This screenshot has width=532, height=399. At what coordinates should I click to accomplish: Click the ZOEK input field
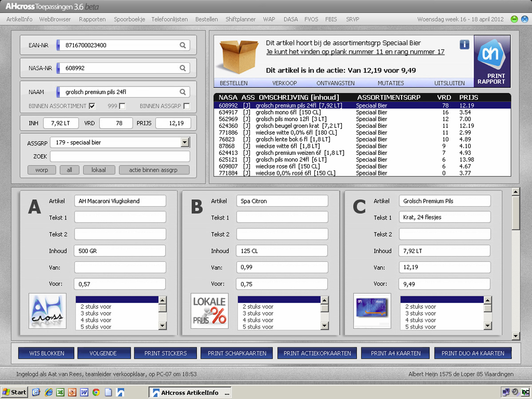(120, 157)
